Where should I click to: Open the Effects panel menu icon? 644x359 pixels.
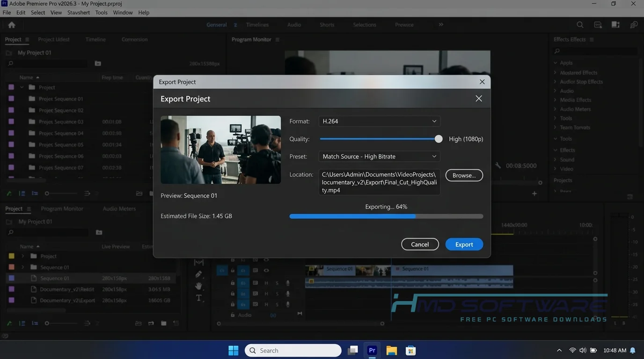pyautogui.click(x=592, y=39)
